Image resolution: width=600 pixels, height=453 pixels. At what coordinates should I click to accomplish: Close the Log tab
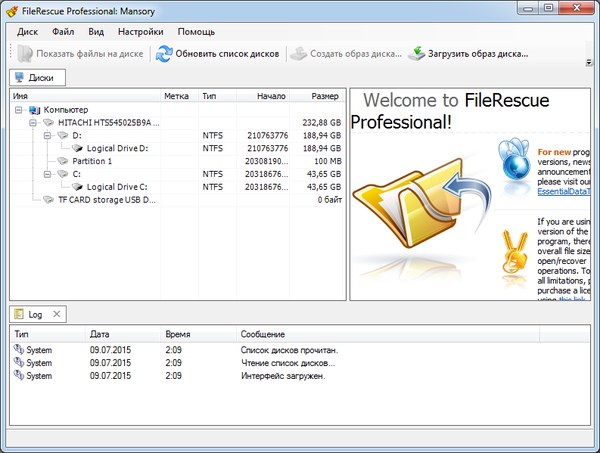[56, 314]
